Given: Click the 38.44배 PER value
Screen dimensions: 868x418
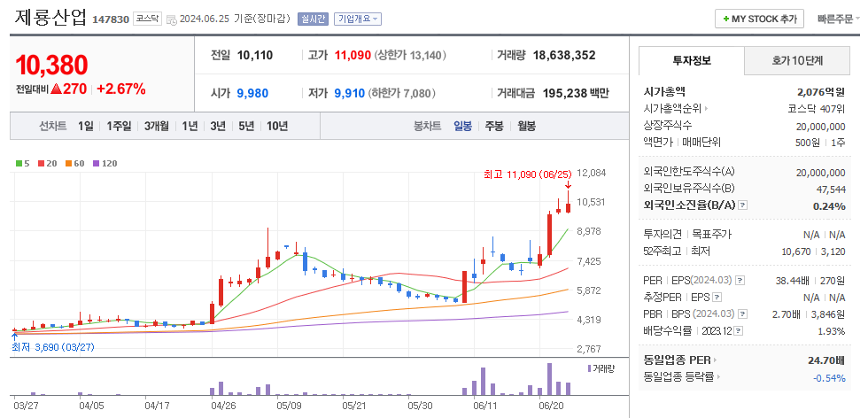Looking at the screenshot, I should (792, 281).
